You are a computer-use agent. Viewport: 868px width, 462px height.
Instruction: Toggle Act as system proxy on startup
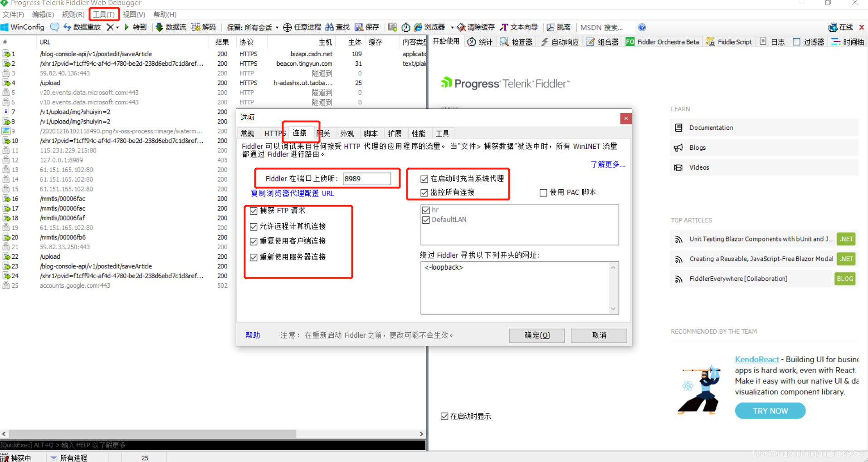424,179
